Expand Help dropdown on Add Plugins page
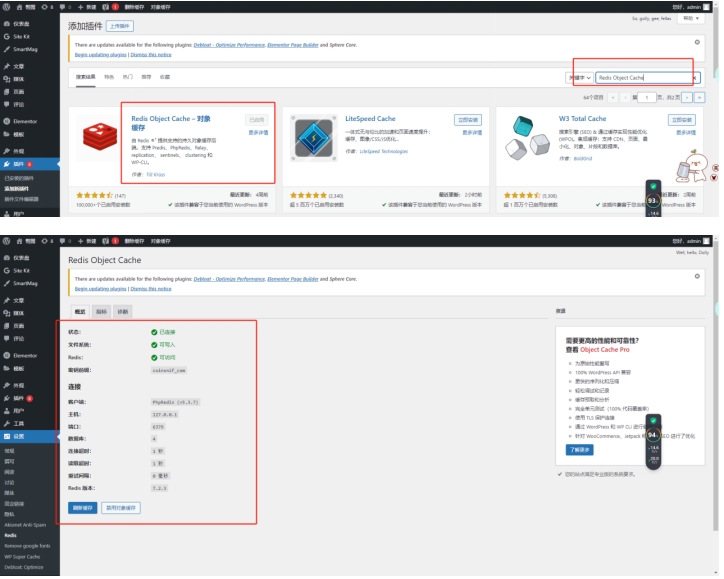Viewport: 724px width, 579px height. click(x=691, y=18)
